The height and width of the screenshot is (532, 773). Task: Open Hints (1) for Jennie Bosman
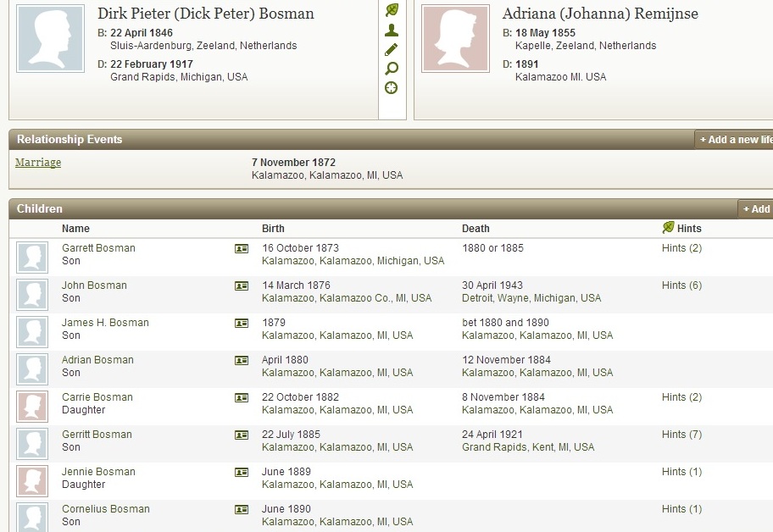pos(681,472)
